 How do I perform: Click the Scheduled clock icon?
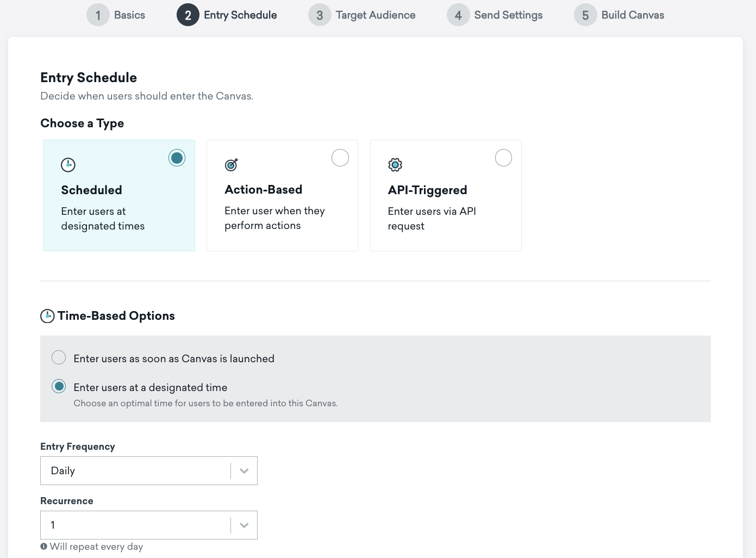point(68,165)
